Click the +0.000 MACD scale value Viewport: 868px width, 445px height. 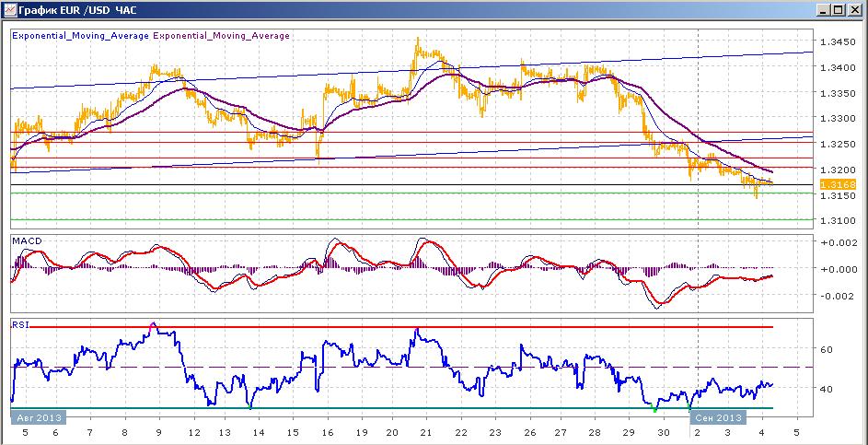(x=841, y=269)
